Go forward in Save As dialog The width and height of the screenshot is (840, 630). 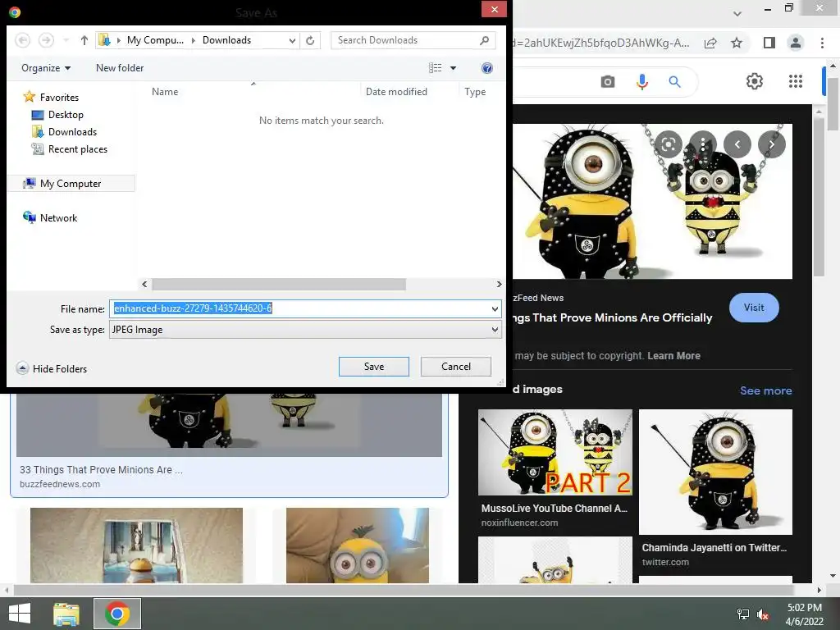tap(46, 40)
